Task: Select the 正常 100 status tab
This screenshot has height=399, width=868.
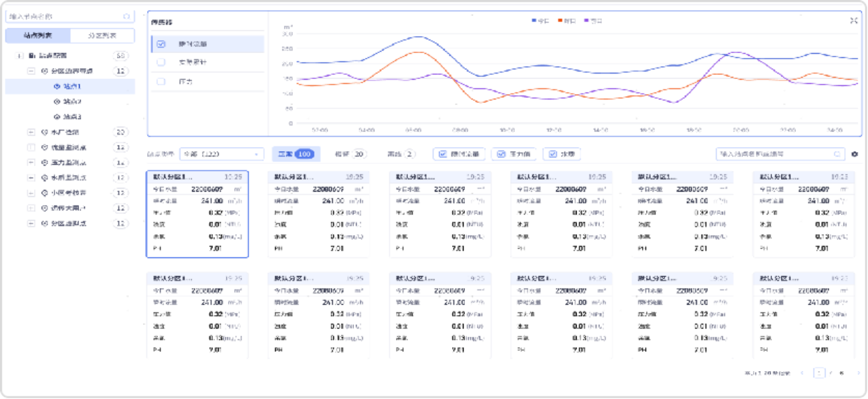Action: [296, 155]
